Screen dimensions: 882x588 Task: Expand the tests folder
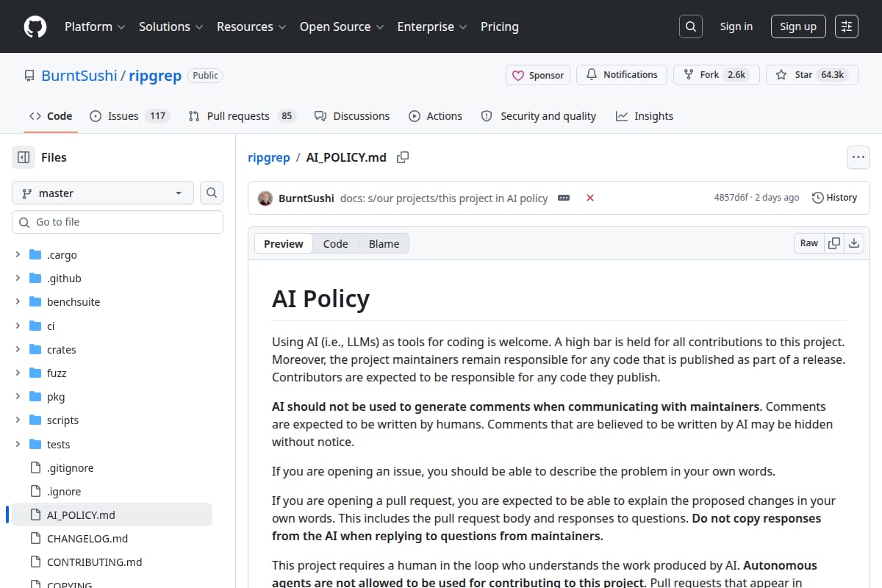pyautogui.click(x=18, y=445)
